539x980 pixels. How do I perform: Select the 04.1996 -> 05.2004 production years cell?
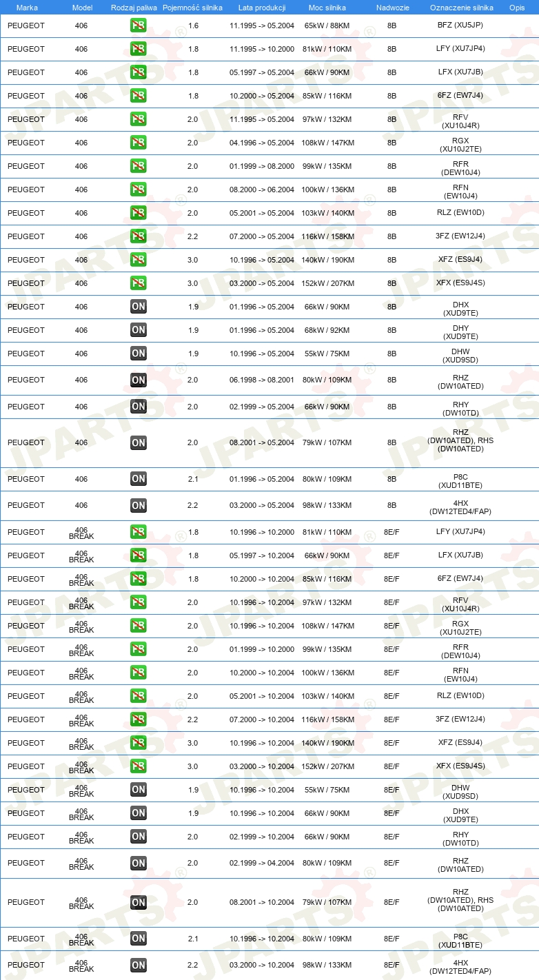pos(262,143)
